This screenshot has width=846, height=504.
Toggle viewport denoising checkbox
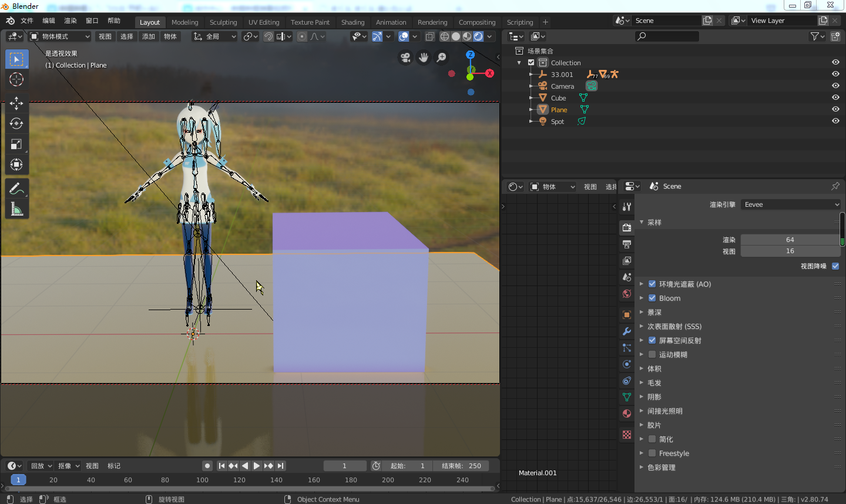[835, 266]
